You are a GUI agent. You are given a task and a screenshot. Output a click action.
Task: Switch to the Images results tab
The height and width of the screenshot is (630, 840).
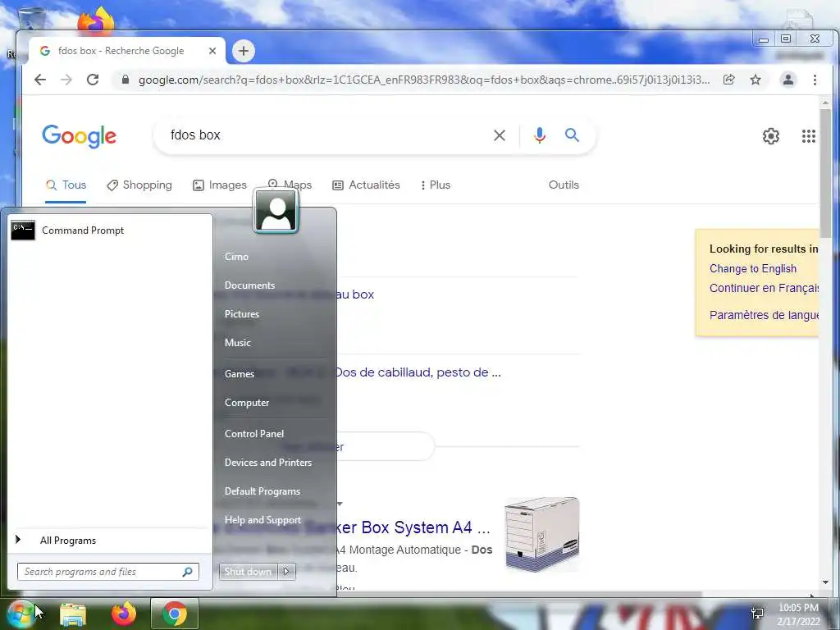[220, 185]
